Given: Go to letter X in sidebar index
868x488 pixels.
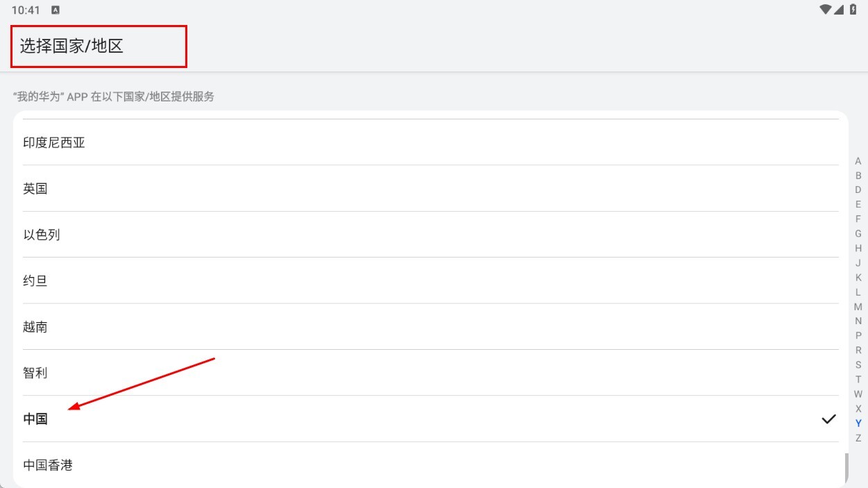Looking at the screenshot, I should click(x=858, y=409).
